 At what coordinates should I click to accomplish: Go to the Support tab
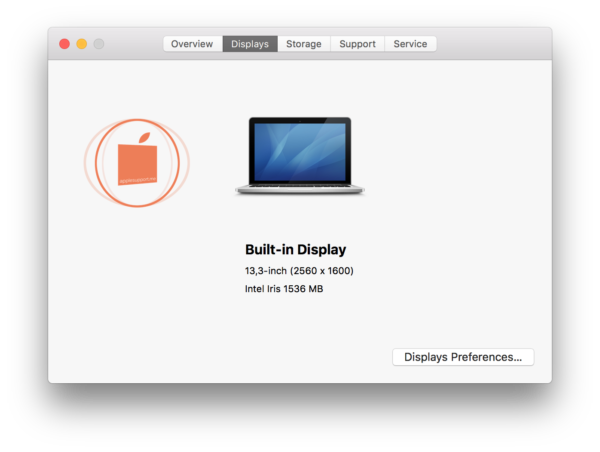point(357,44)
